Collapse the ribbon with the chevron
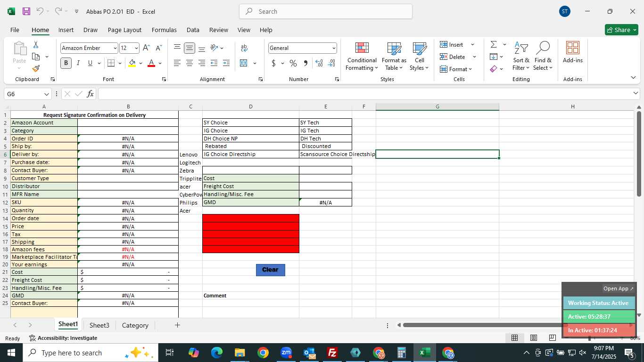644x362 pixels. (x=633, y=78)
